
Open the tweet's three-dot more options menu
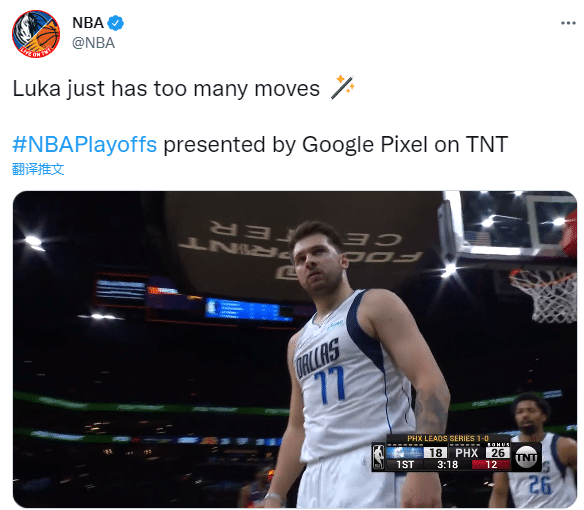[x=568, y=23]
